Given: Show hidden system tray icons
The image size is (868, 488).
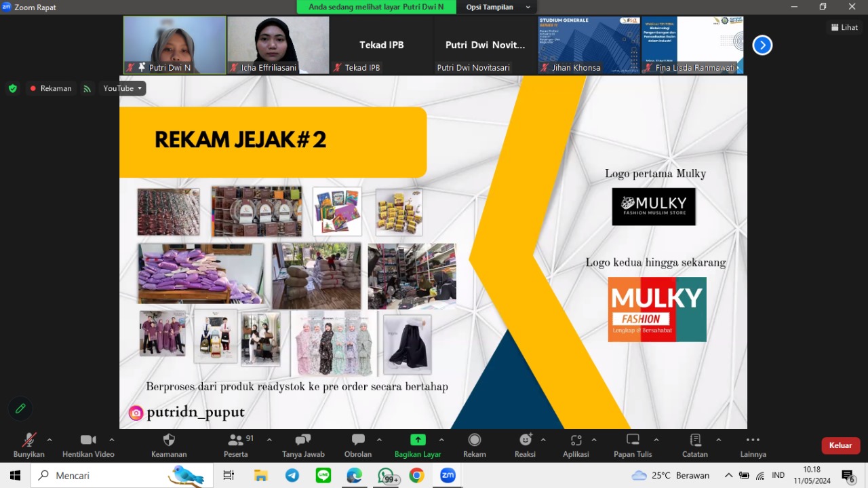Looking at the screenshot, I should click(728, 475).
